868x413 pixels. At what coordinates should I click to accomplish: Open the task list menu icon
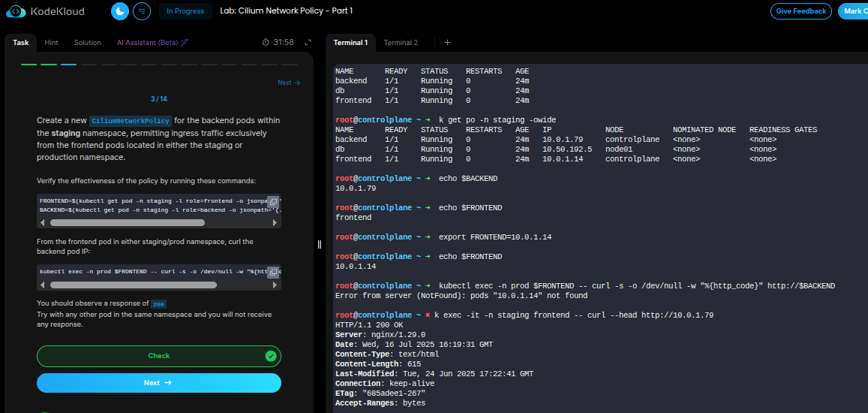pyautogui.click(x=141, y=11)
